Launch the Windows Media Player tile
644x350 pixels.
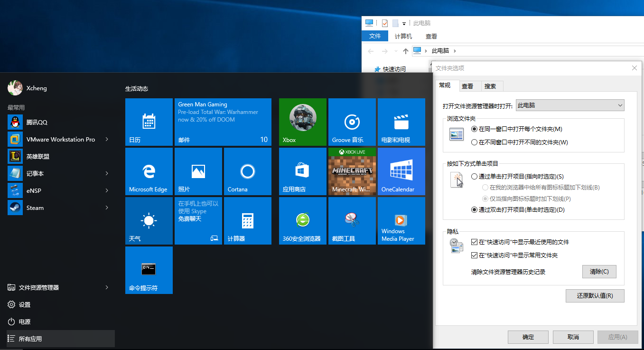coord(401,221)
